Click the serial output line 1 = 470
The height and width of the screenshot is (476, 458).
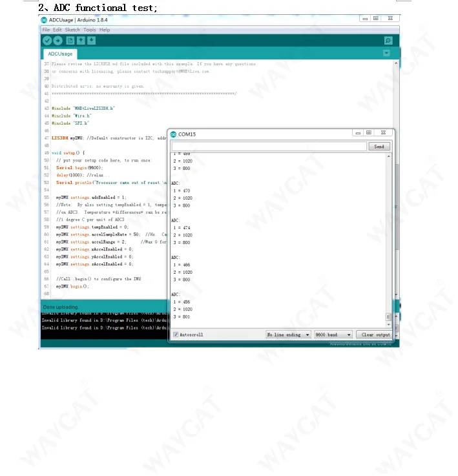pyautogui.click(x=182, y=191)
